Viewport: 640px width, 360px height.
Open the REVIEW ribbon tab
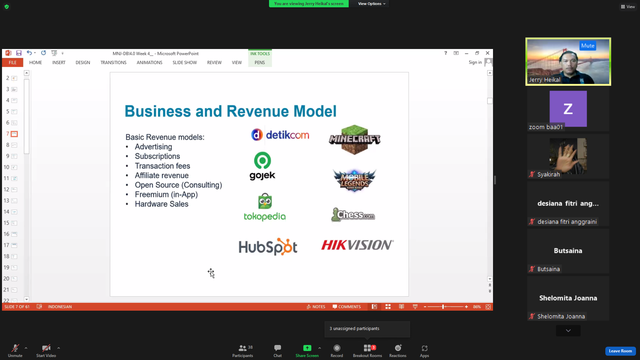214,62
